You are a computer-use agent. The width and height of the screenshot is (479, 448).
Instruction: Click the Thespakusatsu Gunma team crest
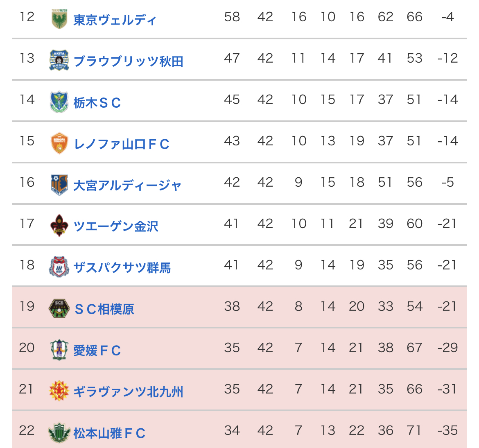click(x=59, y=267)
